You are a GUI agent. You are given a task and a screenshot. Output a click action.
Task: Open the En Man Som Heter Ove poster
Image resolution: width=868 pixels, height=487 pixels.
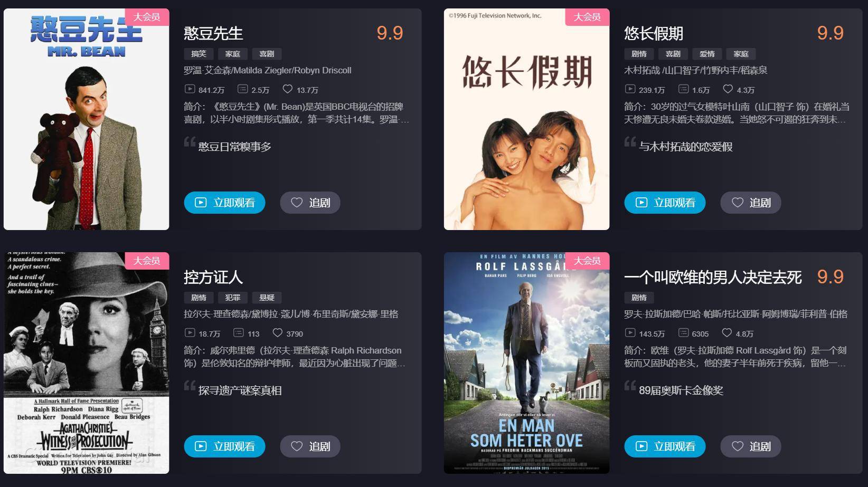coord(526,363)
